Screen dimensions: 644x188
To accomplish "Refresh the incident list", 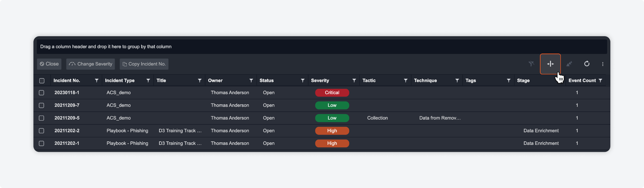I will [x=587, y=64].
